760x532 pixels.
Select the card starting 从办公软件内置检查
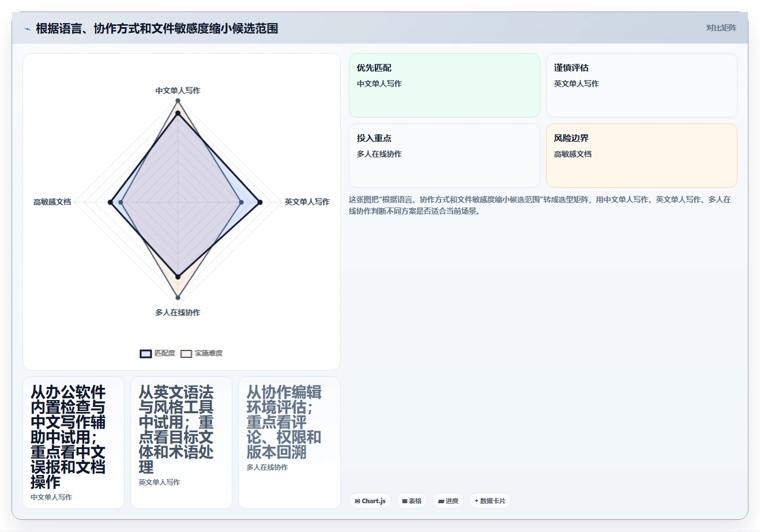(73, 443)
